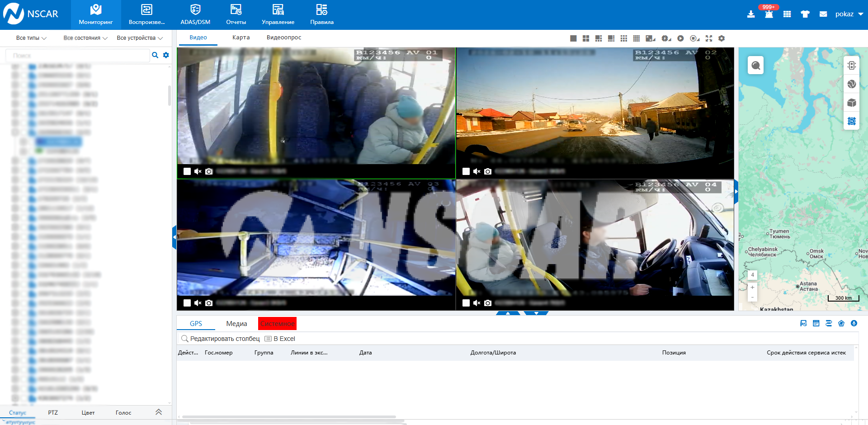Viewport: 868px width, 425px height.
Task: Open the PTZ control tab
Action: (53, 413)
